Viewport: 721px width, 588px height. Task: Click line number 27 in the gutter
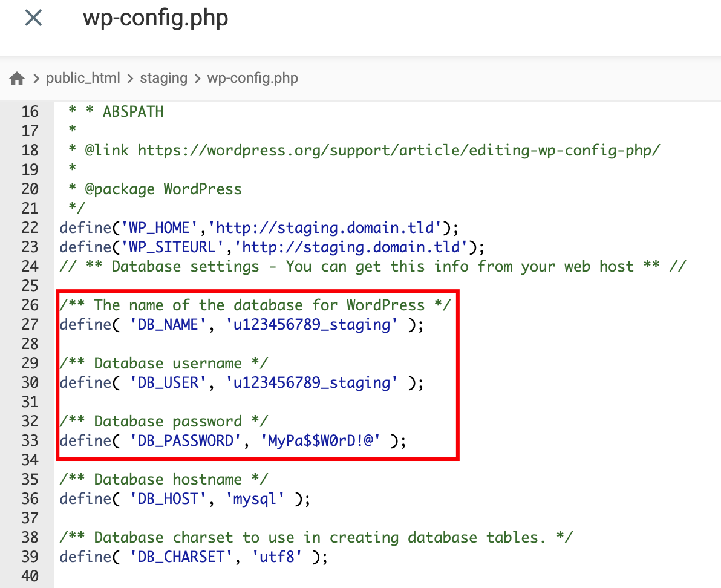pyautogui.click(x=30, y=325)
